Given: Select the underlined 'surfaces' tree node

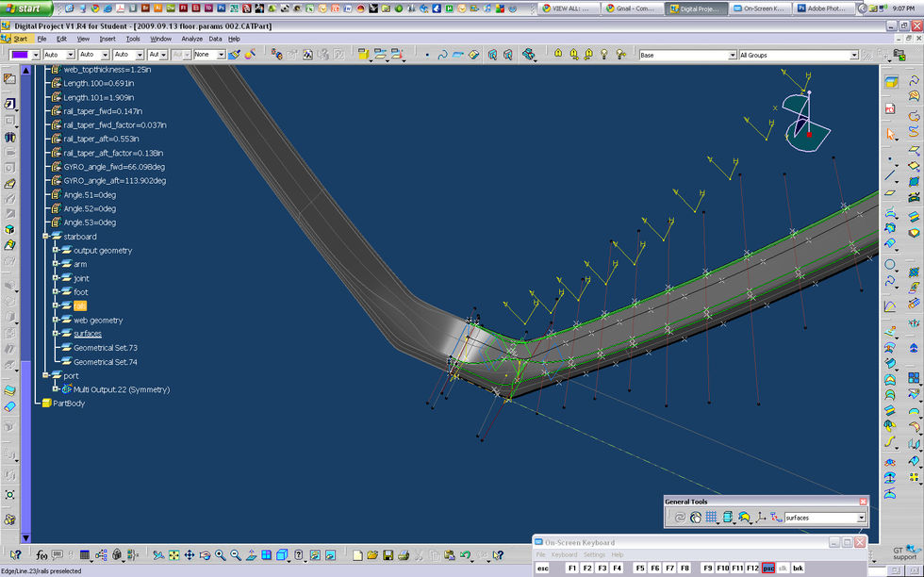Looking at the screenshot, I should (x=87, y=334).
